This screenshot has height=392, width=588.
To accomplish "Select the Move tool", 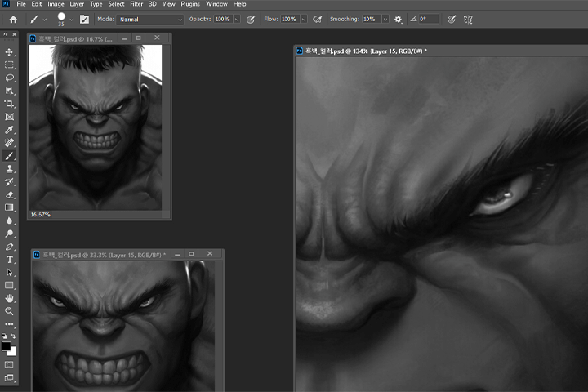I will pos(9,51).
